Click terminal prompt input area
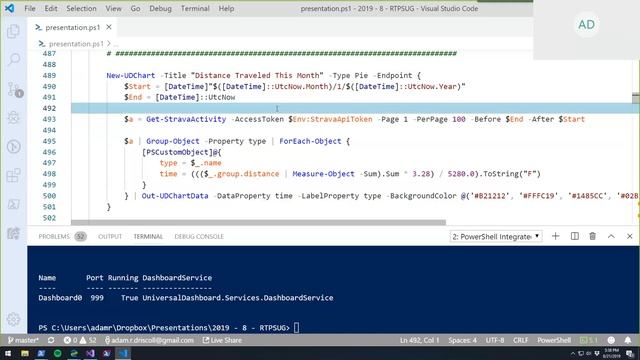 pos(296,328)
